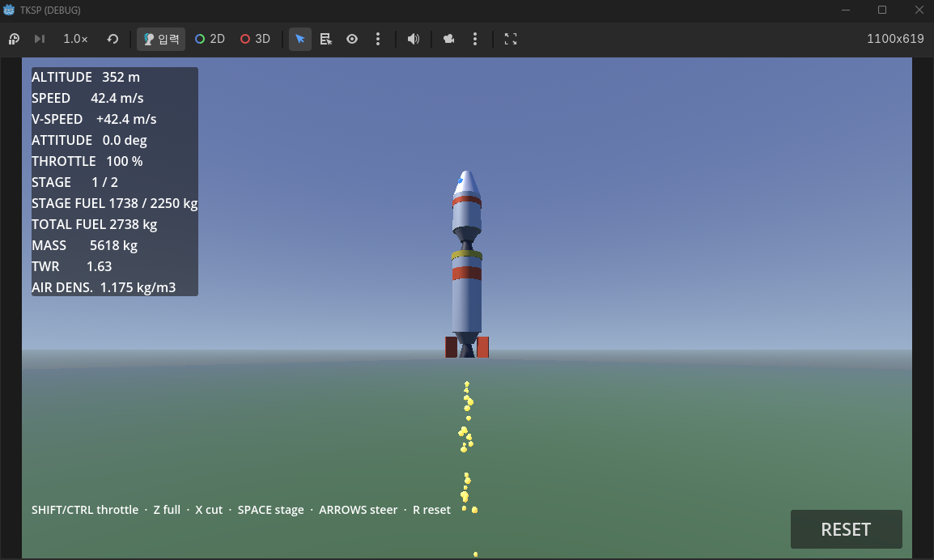
Task: Click the 1100x619 resolution label
Action: tap(895, 39)
